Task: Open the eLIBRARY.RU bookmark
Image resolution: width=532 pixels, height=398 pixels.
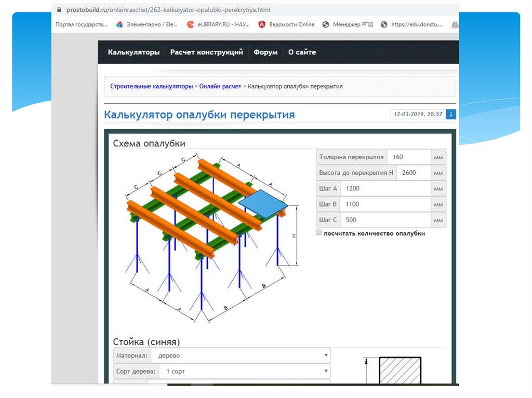Action: coord(219,24)
